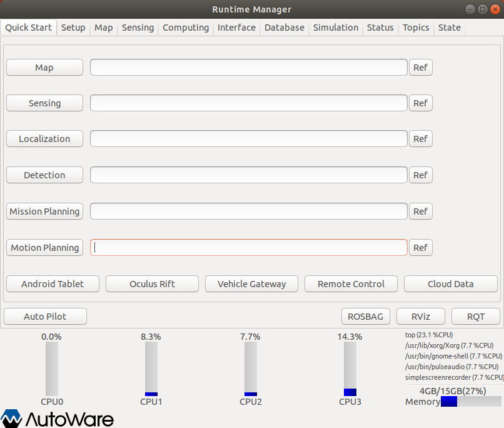Select the Simulation tab
The width and height of the screenshot is (504, 428).
click(336, 28)
